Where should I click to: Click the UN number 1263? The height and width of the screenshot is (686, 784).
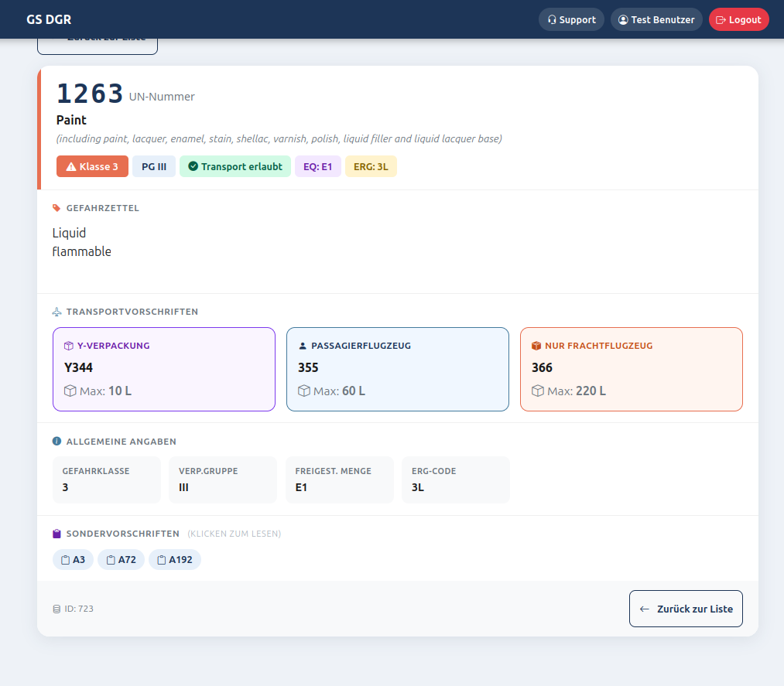tap(90, 94)
